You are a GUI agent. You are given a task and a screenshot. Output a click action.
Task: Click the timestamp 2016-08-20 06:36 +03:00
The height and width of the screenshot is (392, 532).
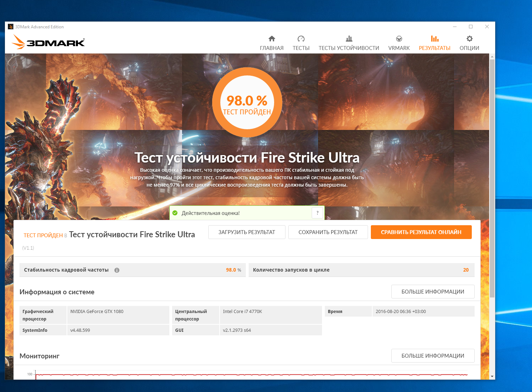pos(401,312)
